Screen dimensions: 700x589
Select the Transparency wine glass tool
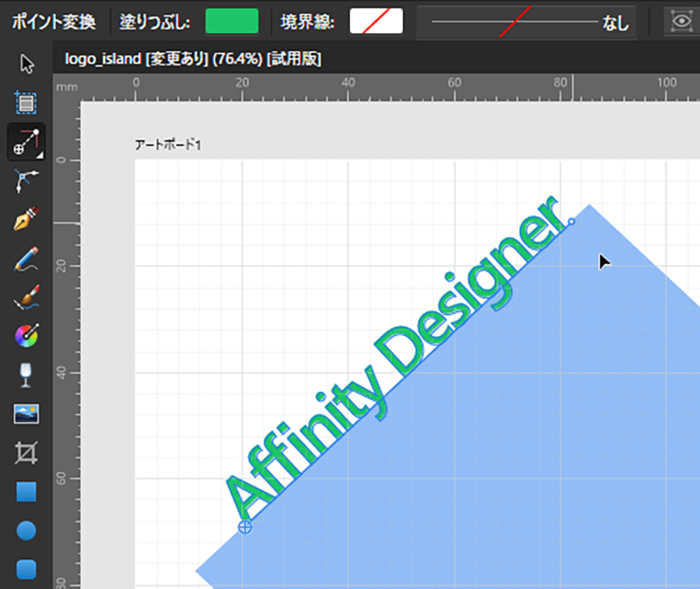pos(26,375)
